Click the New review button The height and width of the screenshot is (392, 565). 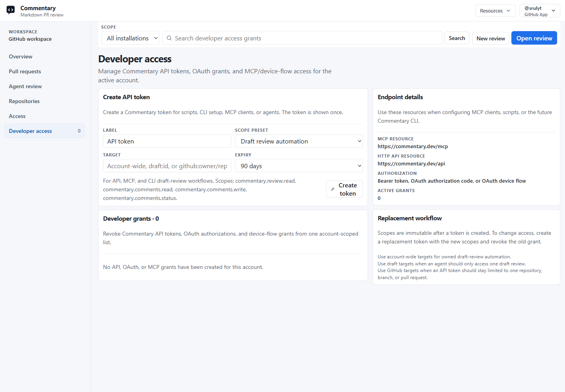click(491, 38)
